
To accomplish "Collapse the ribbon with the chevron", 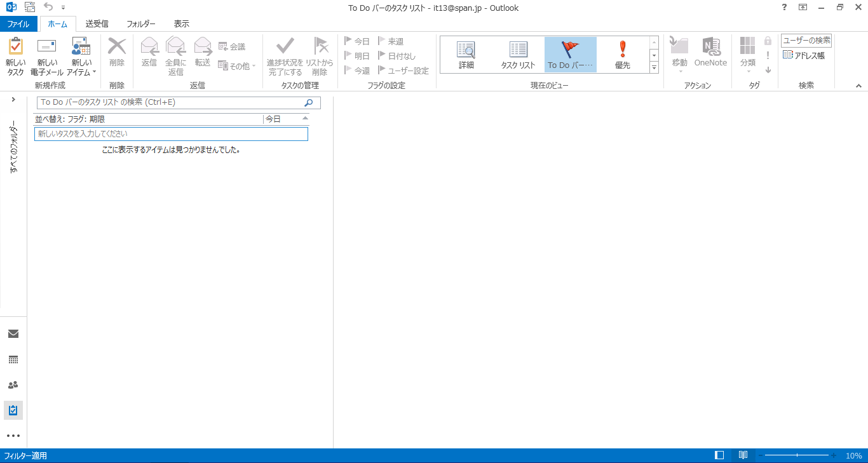I will pos(858,86).
